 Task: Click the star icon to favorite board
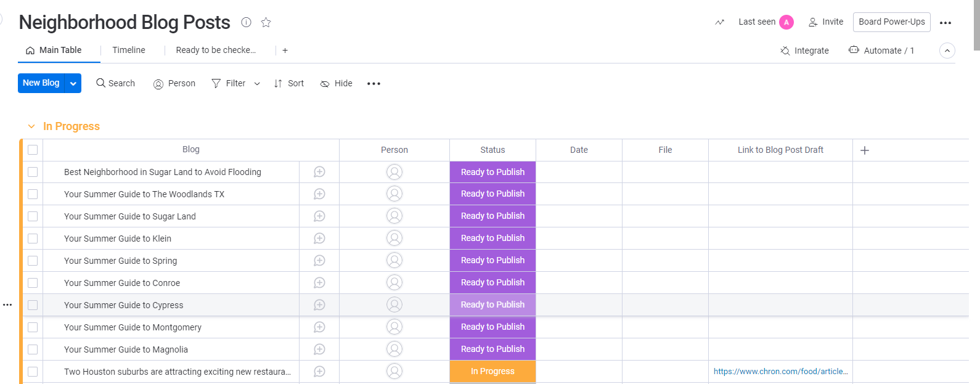click(x=266, y=23)
